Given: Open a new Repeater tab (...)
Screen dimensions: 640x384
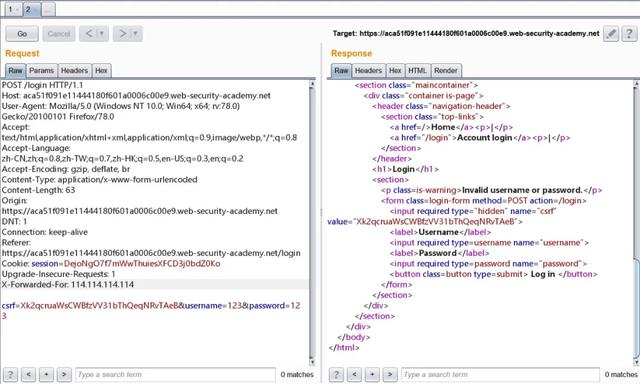Looking at the screenshot, I should (48, 9).
